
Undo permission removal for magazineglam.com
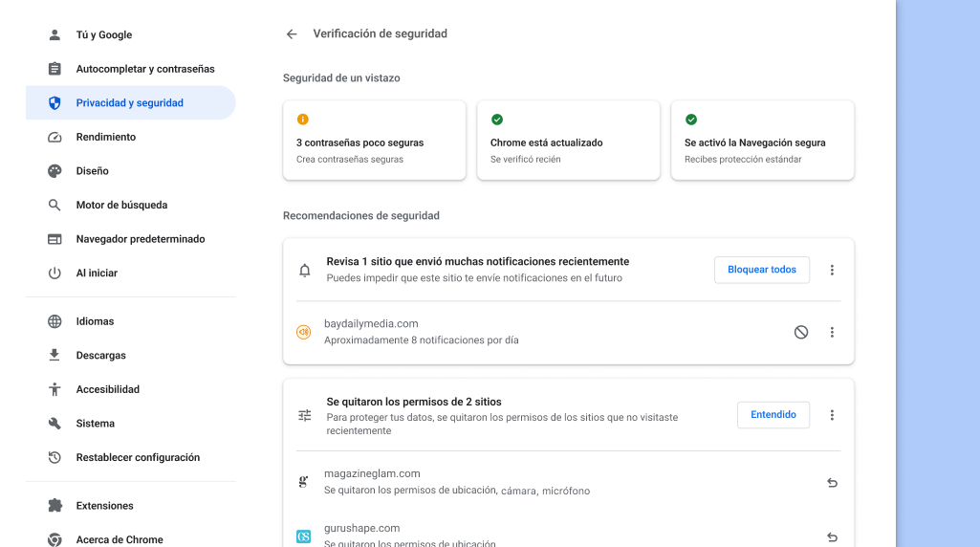pos(832,483)
